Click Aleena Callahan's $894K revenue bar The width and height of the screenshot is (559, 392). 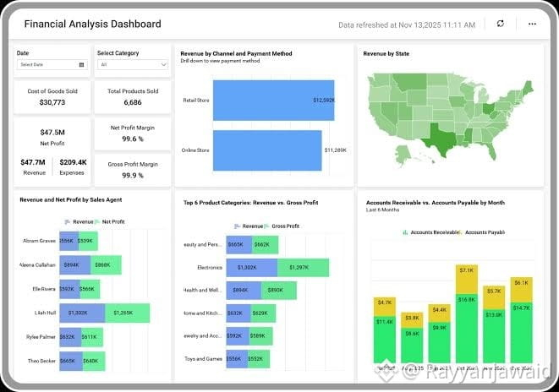[x=75, y=265]
